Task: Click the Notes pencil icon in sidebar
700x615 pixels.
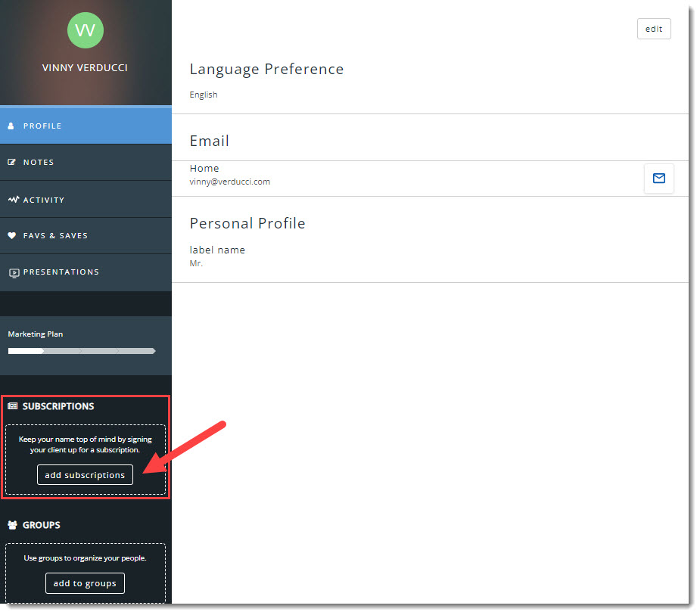Action: point(11,163)
